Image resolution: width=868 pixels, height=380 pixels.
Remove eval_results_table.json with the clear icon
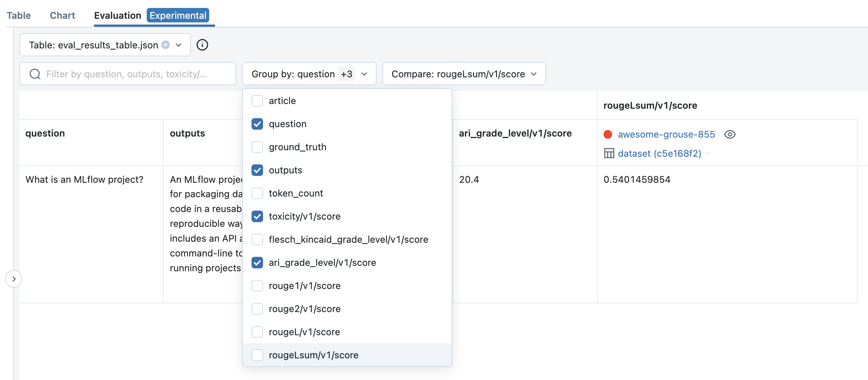[166, 45]
